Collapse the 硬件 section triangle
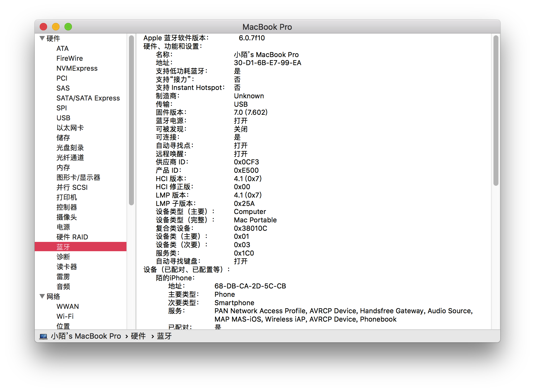The height and width of the screenshot is (392, 535). click(x=42, y=38)
